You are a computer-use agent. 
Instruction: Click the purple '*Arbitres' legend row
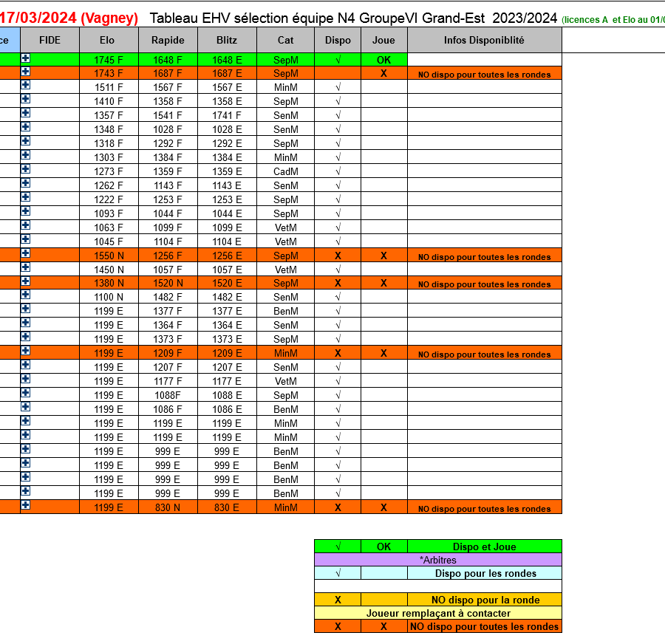tap(437, 560)
